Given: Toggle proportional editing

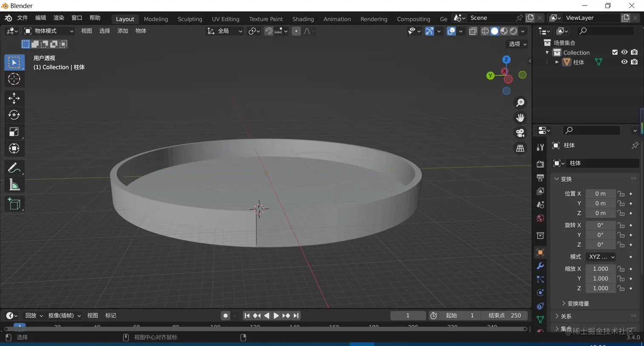Looking at the screenshot, I should [296, 31].
